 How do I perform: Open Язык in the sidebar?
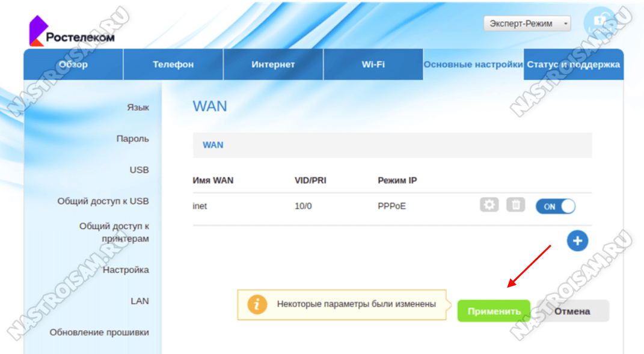(x=138, y=108)
